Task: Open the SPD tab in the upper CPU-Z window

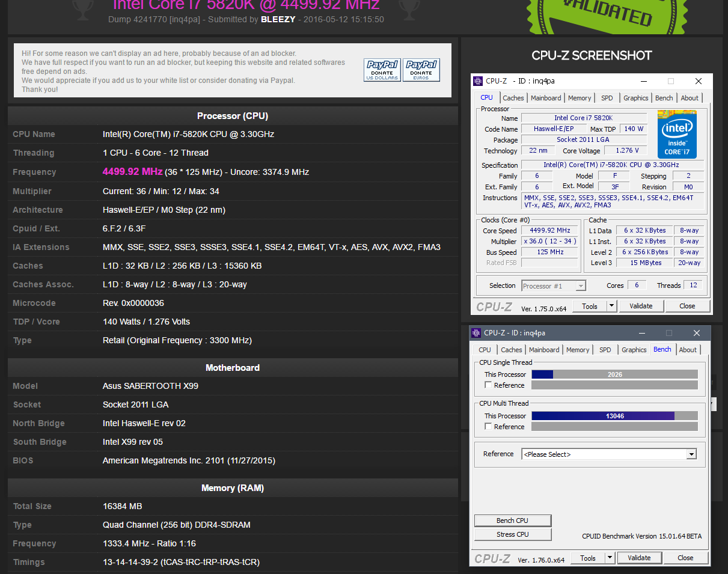Action: coord(607,98)
